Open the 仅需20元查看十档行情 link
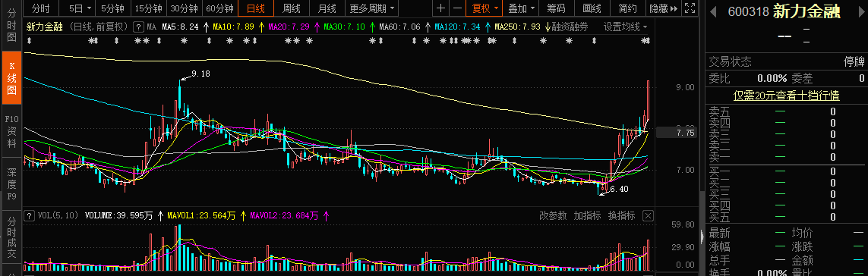 pos(786,96)
